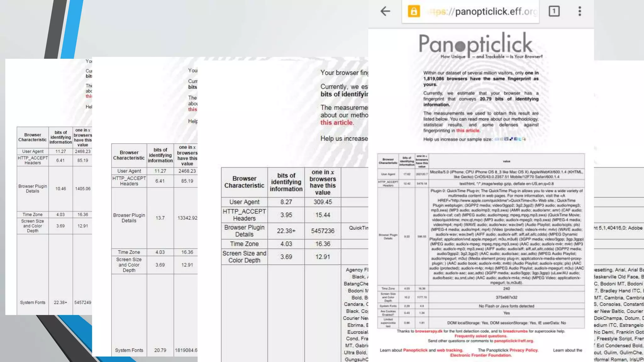The width and height of the screenshot is (644, 362).
Task: Click the email share icon
Action: (x=497, y=139)
